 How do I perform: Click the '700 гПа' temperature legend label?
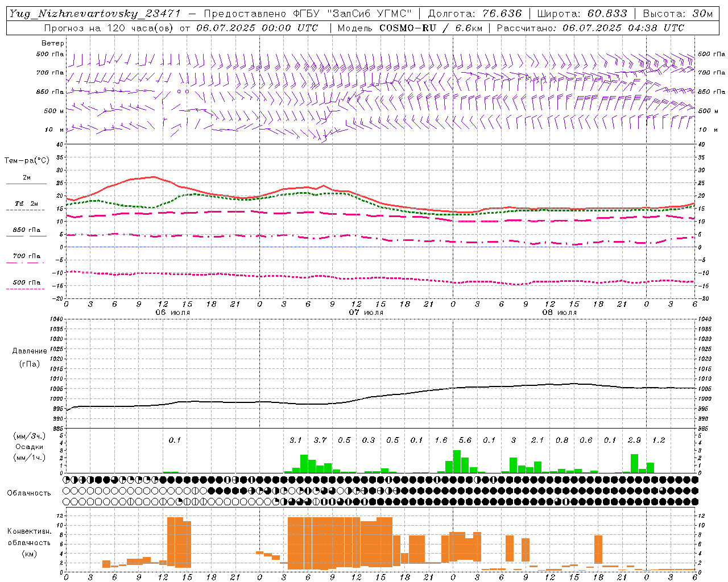tap(27, 256)
